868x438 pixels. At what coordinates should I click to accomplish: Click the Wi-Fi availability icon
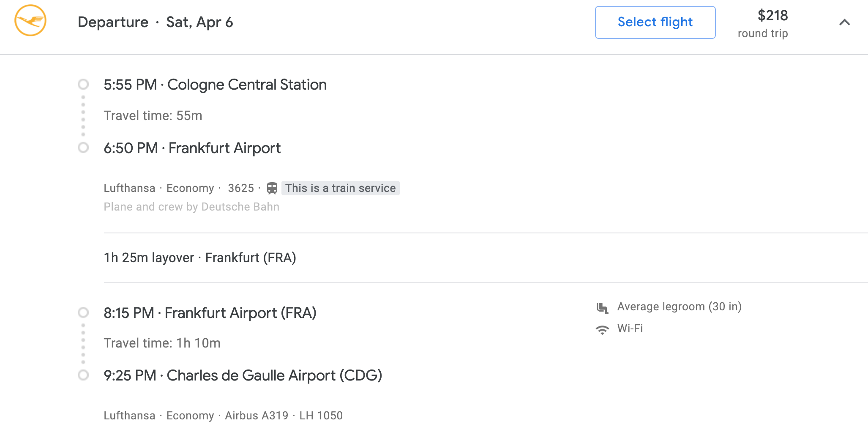(x=602, y=328)
